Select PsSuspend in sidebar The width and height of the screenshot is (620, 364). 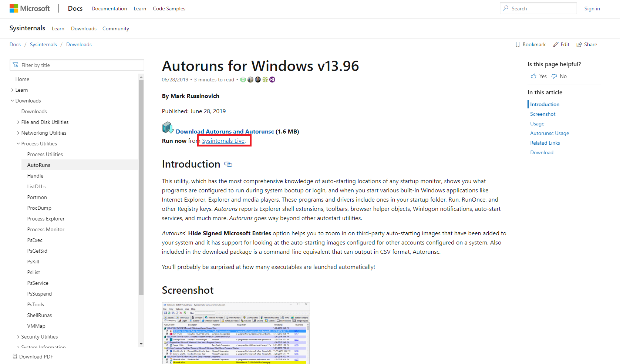(x=40, y=294)
